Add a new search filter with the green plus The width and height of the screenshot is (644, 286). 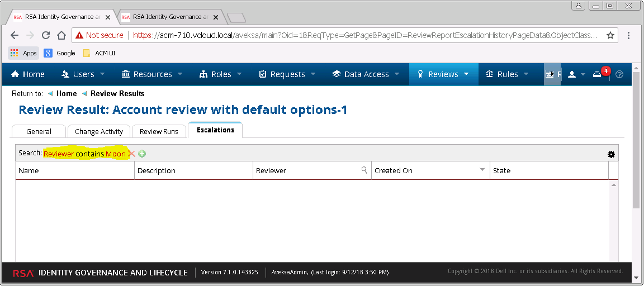pos(142,154)
